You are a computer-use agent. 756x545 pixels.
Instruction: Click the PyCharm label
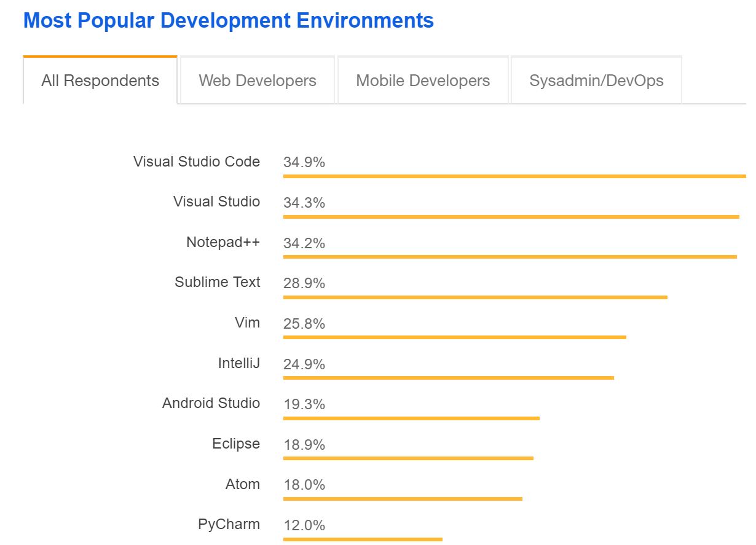229,524
